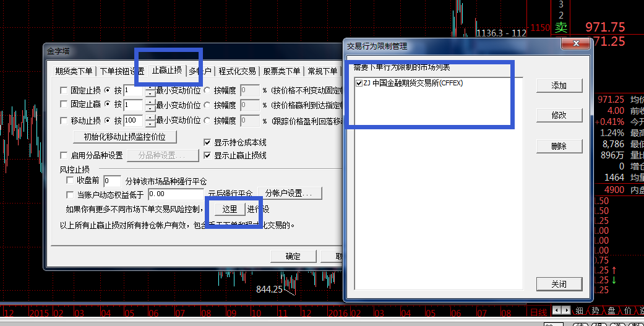This screenshot has height=326, width=644.
Task: Select 按幅度 radio for 固定止损
Action: [207, 90]
